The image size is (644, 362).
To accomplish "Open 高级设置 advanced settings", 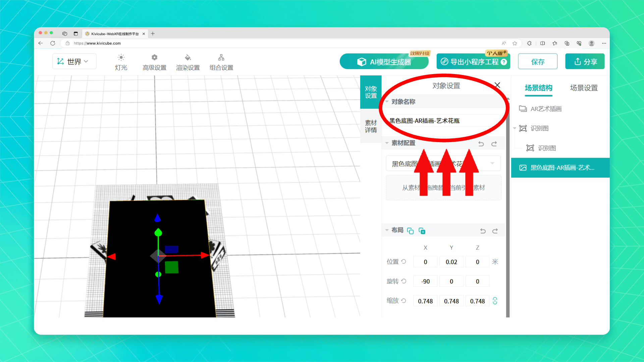I will pos(154,62).
